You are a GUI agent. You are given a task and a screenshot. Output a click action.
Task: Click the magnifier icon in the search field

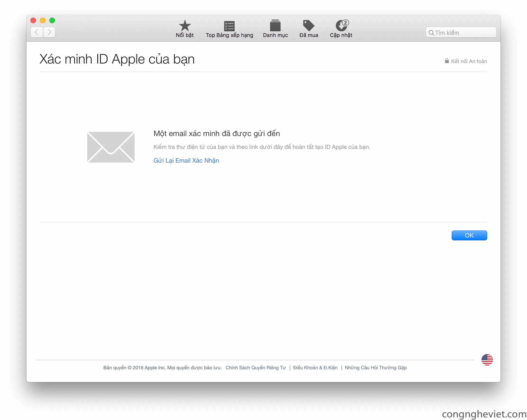pos(432,32)
